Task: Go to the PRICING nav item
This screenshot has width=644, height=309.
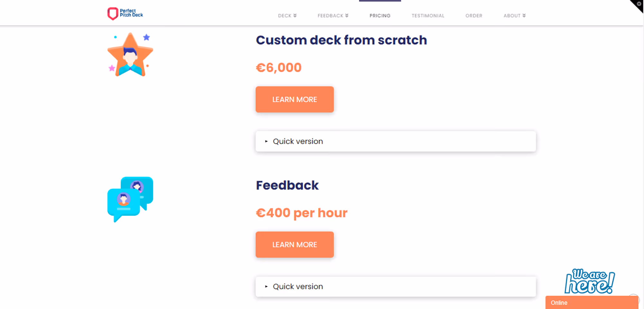Action: click(x=380, y=15)
